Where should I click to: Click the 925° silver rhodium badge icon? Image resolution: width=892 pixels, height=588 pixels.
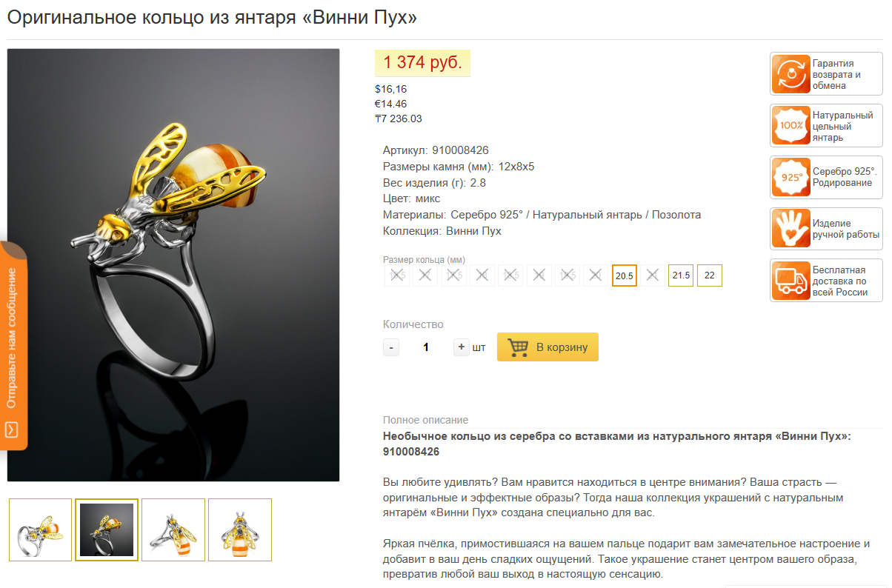(791, 177)
